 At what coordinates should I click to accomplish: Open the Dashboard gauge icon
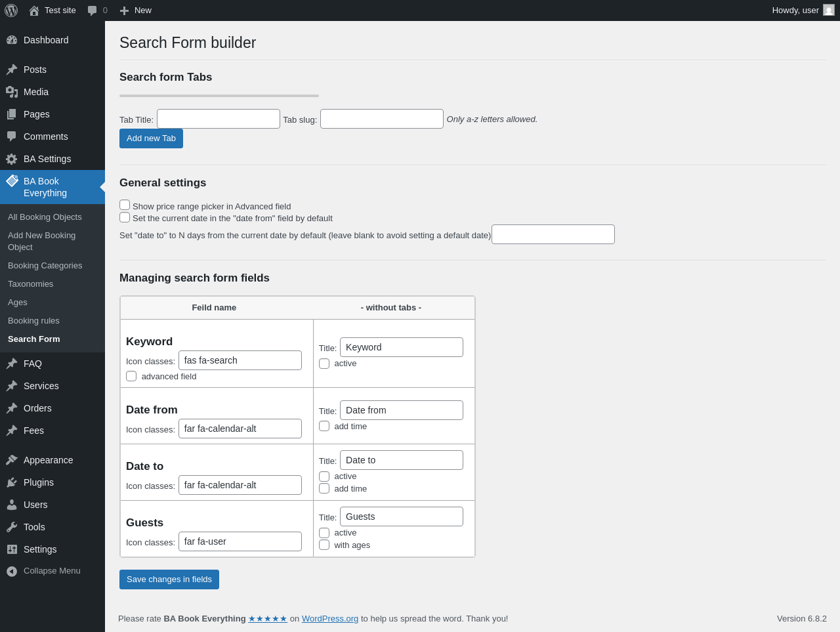12,40
